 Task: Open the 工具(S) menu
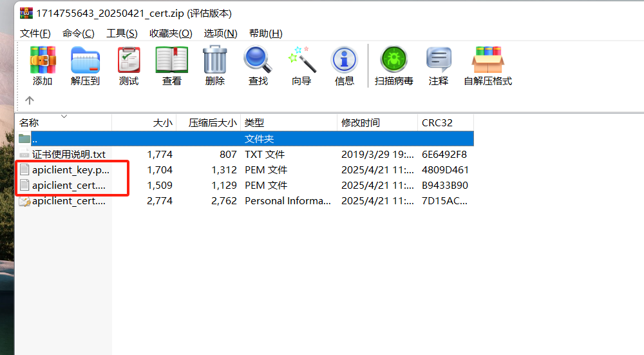[x=122, y=34]
